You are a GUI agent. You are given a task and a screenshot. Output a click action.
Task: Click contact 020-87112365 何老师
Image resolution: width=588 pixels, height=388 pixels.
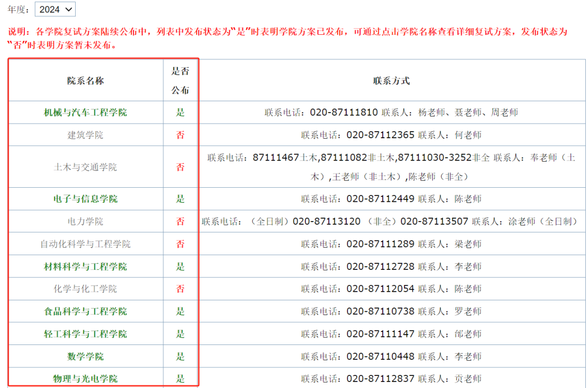(391, 135)
